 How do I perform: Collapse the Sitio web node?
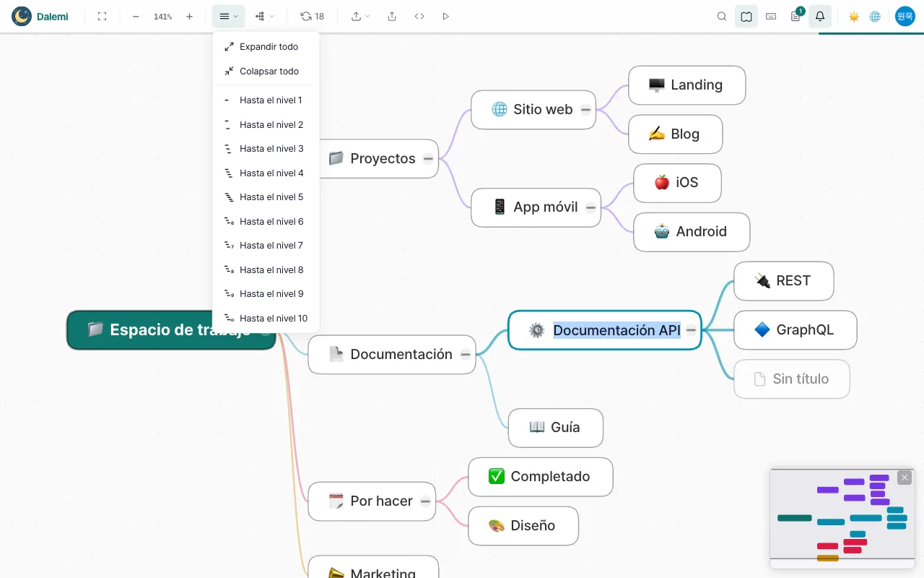click(585, 110)
